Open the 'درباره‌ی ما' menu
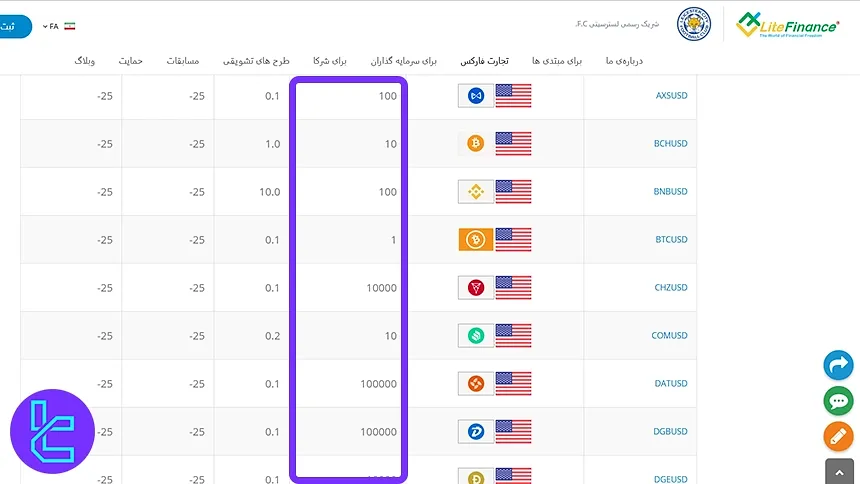 click(623, 61)
